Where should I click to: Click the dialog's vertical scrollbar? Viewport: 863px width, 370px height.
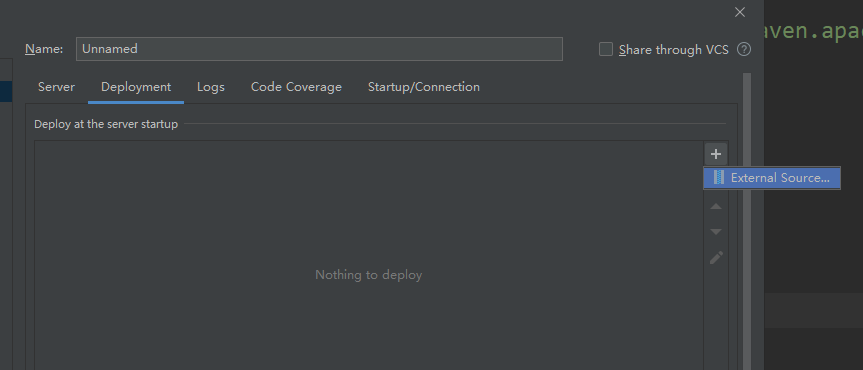tap(747, 221)
